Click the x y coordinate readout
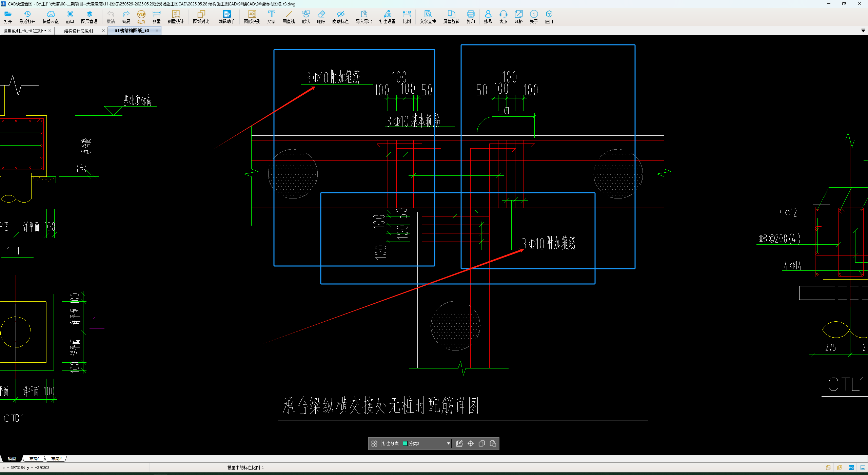Viewport: 868px width, 475px height. 26,468
